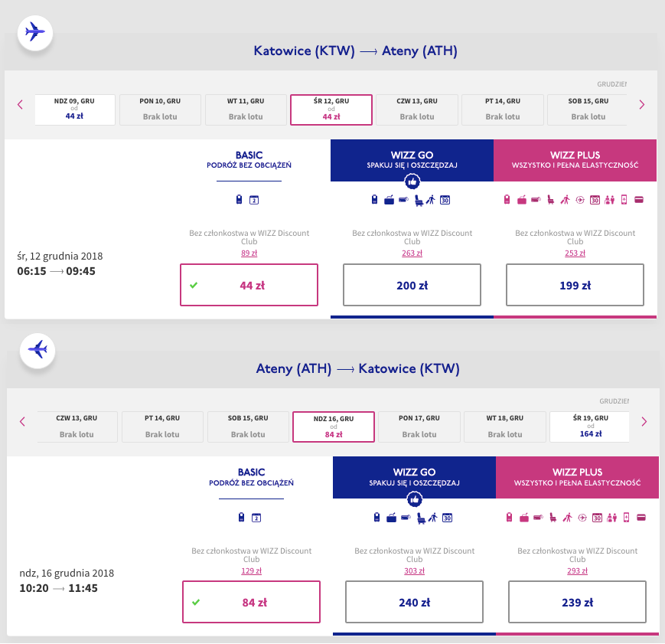
Task: Choose the 199 zł WIZZ PLUS outbound fare
Action: (575, 285)
